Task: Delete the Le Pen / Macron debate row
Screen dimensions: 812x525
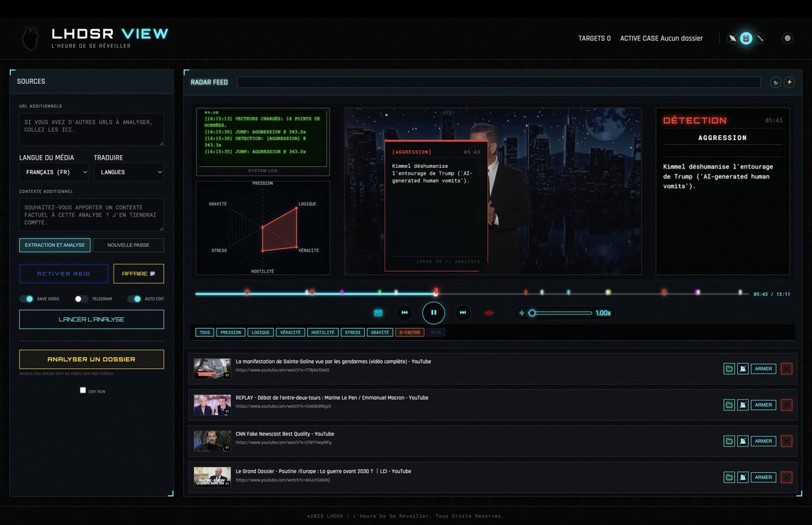Action: (x=786, y=405)
